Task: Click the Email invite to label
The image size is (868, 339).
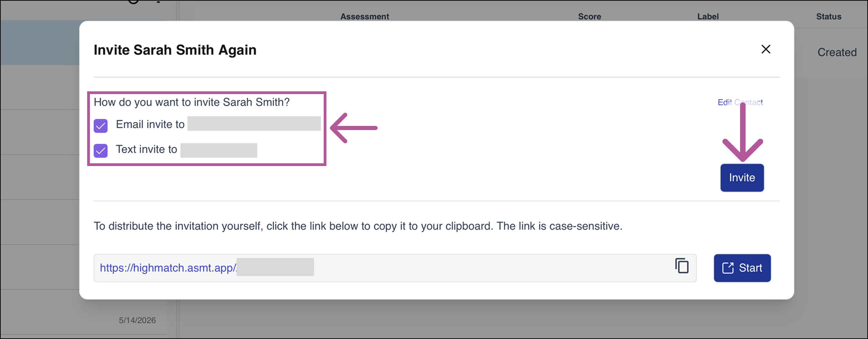Action: (x=150, y=125)
